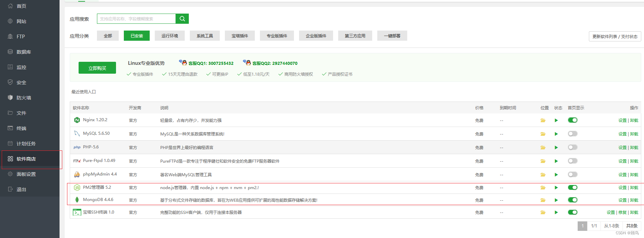Open folder location for MySQL 5.6.50
The image size is (644, 238).
[543, 134]
